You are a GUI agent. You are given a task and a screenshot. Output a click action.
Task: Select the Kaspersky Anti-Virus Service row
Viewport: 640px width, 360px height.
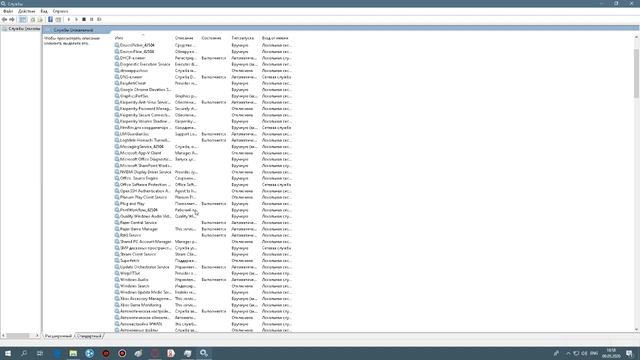coord(203,102)
